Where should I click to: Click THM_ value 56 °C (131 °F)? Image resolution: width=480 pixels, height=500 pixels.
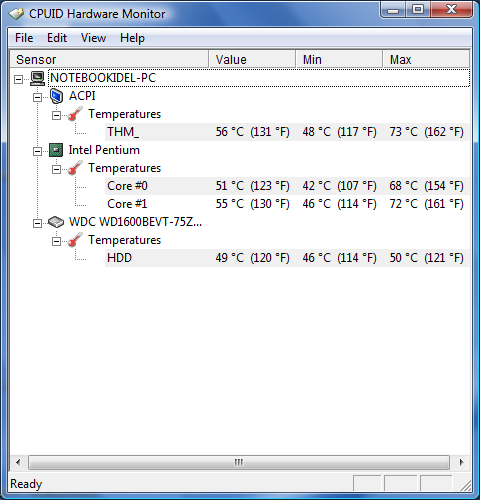coord(252,132)
